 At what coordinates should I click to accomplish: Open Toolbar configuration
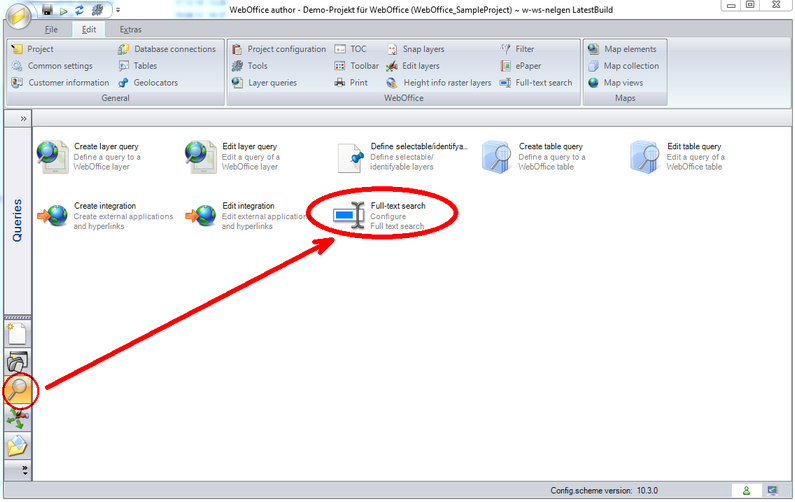coord(356,66)
